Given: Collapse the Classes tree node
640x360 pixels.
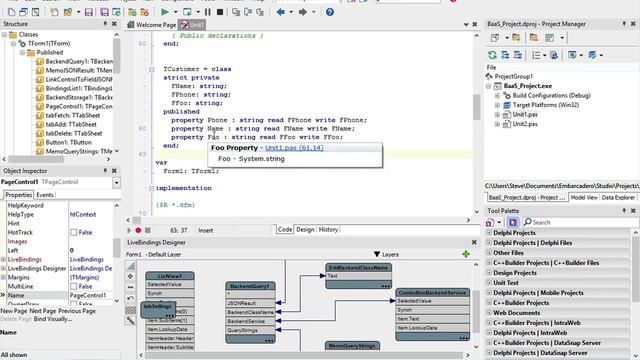Looking at the screenshot, I should pyautogui.click(x=4, y=35).
